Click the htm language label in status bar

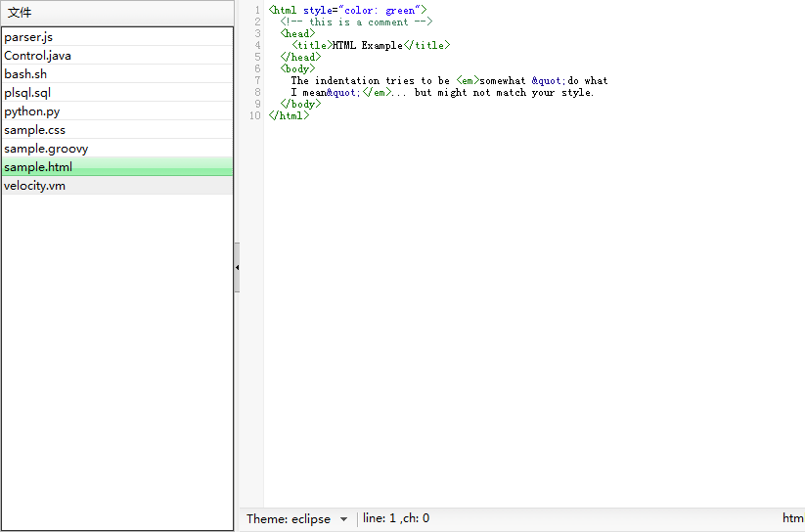(792, 518)
